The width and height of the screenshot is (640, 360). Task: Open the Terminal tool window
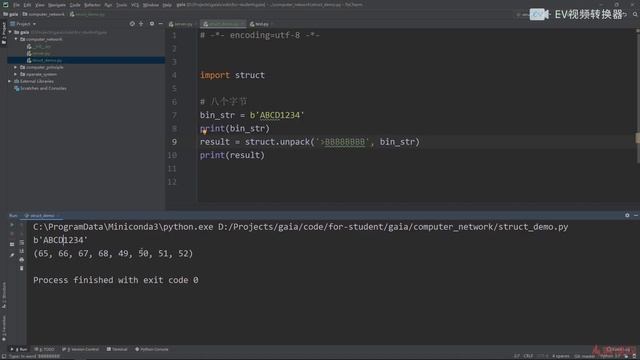[117, 349]
